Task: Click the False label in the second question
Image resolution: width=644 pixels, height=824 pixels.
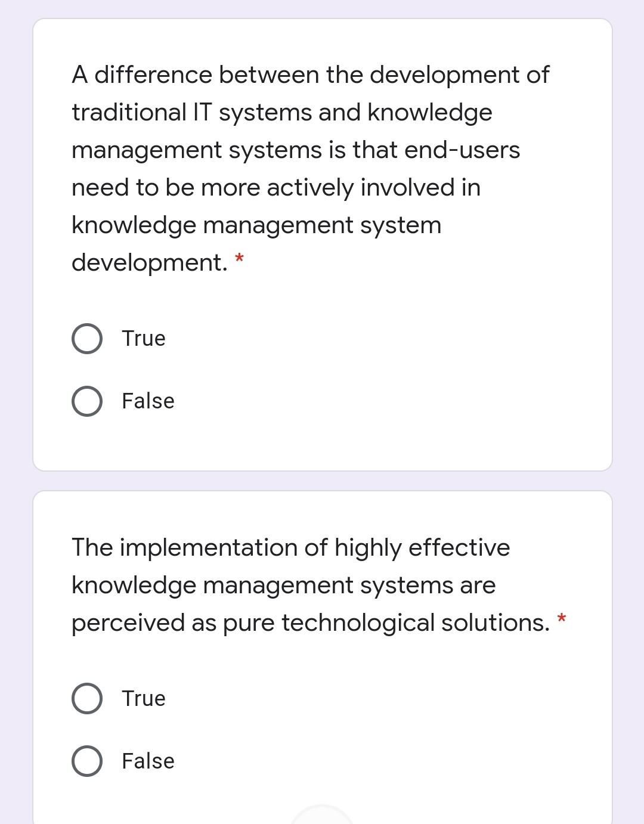Action: [x=147, y=760]
